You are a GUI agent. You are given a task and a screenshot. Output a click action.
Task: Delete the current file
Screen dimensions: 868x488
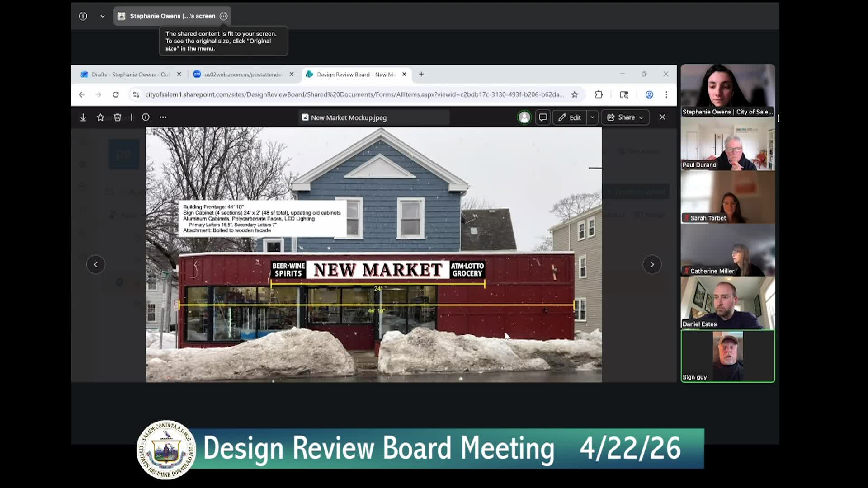[x=118, y=117]
